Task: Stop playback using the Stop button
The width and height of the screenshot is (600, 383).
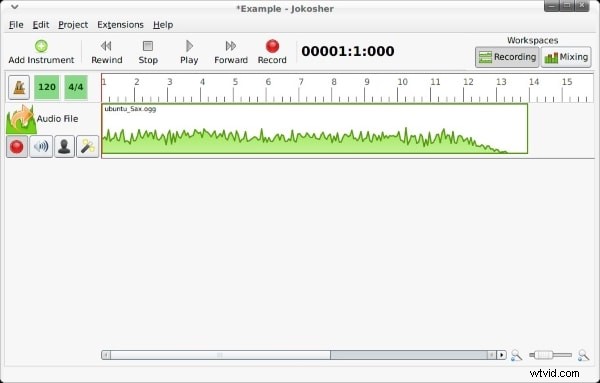Action: (x=148, y=52)
